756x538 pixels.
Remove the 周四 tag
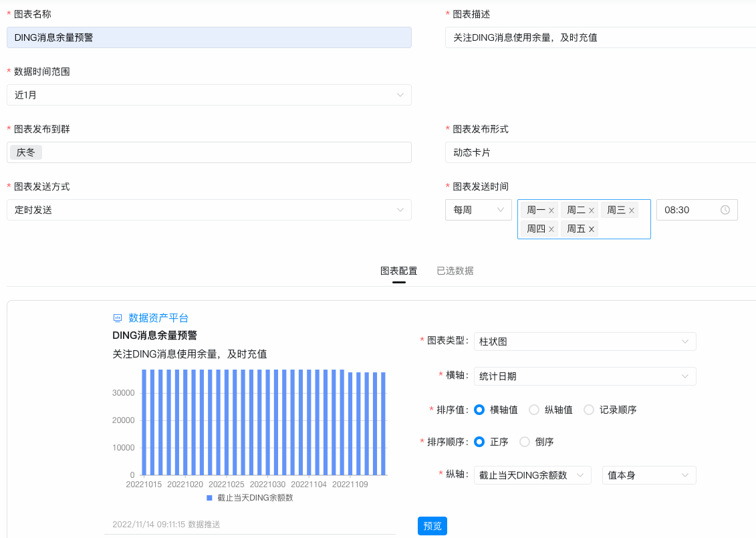551,229
